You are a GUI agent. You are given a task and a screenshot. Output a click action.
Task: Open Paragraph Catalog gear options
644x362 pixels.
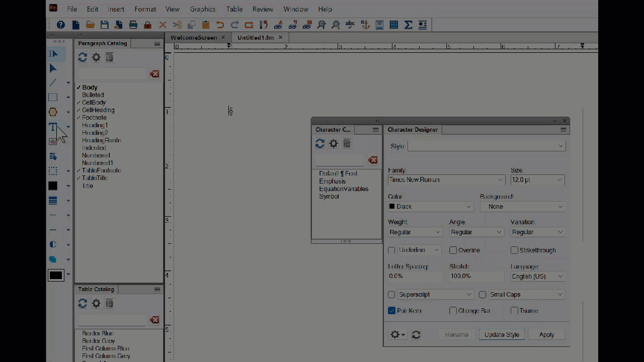tap(96, 57)
